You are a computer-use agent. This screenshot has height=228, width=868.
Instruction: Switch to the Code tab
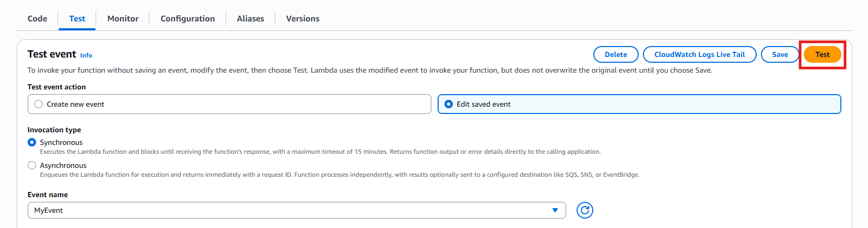(x=38, y=18)
